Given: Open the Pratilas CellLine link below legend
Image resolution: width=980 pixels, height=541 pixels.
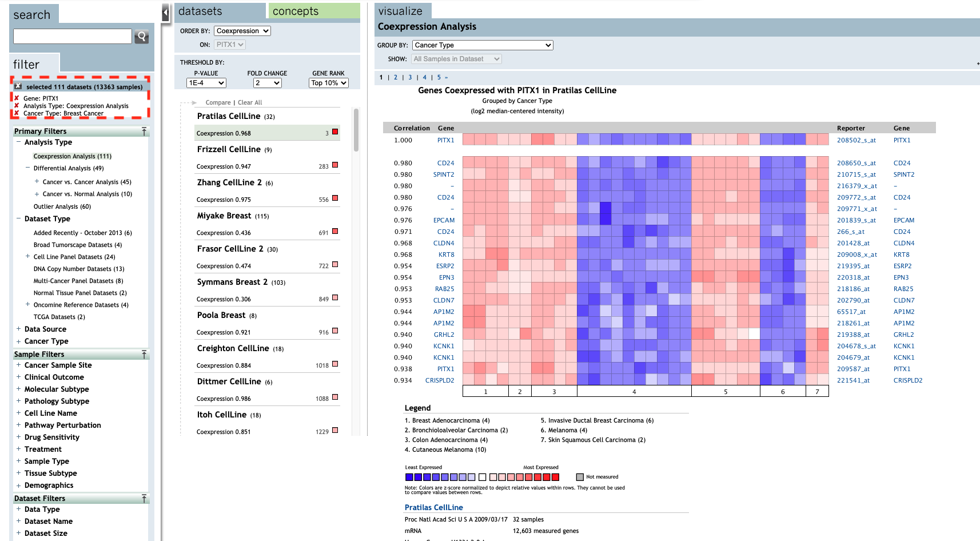Looking at the screenshot, I should click(x=433, y=507).
